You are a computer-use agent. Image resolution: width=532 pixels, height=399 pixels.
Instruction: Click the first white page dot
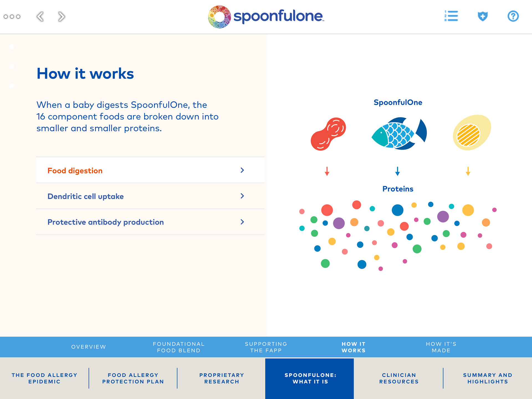[12, 47]
